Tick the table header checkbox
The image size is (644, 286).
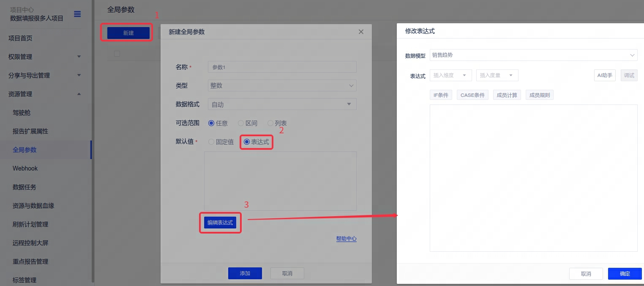coord(117,54)
